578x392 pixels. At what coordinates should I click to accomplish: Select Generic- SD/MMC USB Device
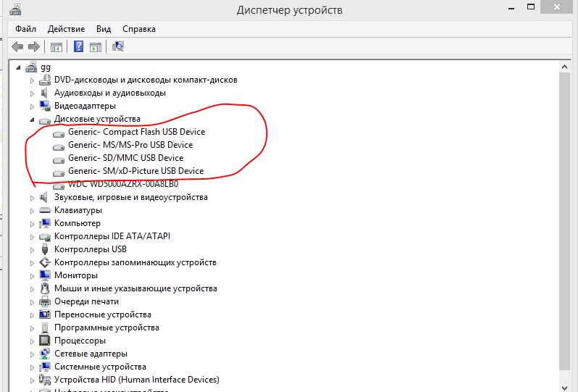[125, 158]
